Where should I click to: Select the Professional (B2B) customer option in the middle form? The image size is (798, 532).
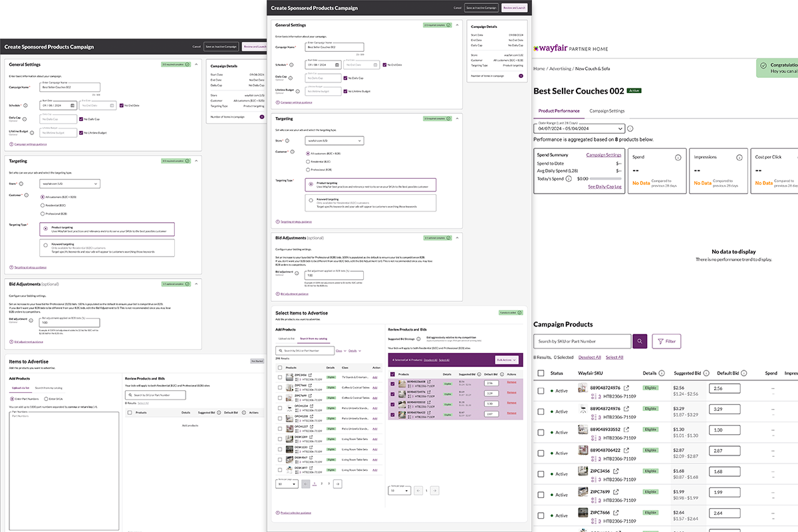307,169
